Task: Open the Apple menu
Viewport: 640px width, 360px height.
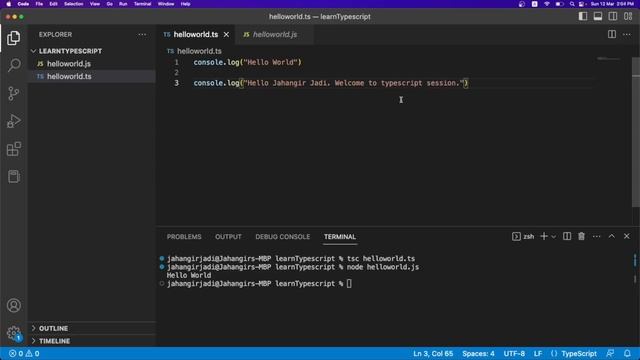Action: tap(9, 4)
